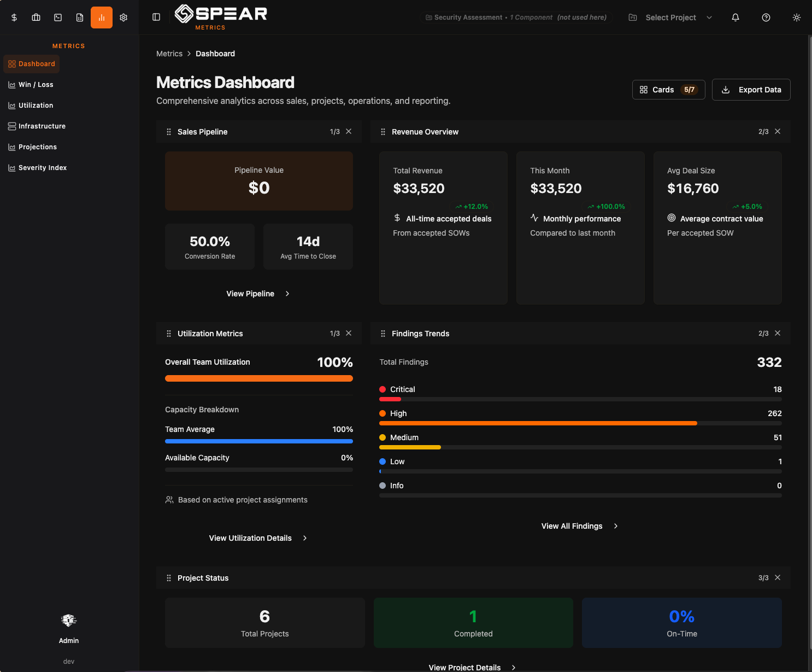Select the dollar sign icon in the top-left rail
This screenshot has height=672, width=812.
(x=14, y=17)
